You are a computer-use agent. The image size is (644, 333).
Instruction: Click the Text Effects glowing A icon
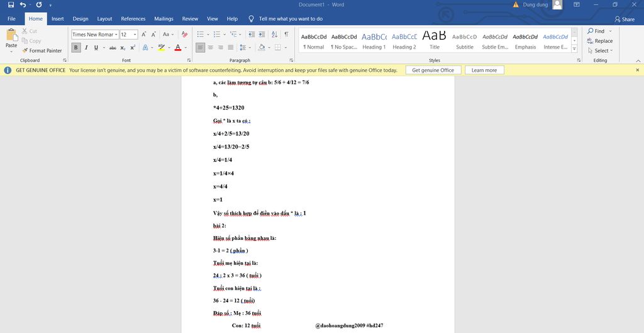point(145,48)
